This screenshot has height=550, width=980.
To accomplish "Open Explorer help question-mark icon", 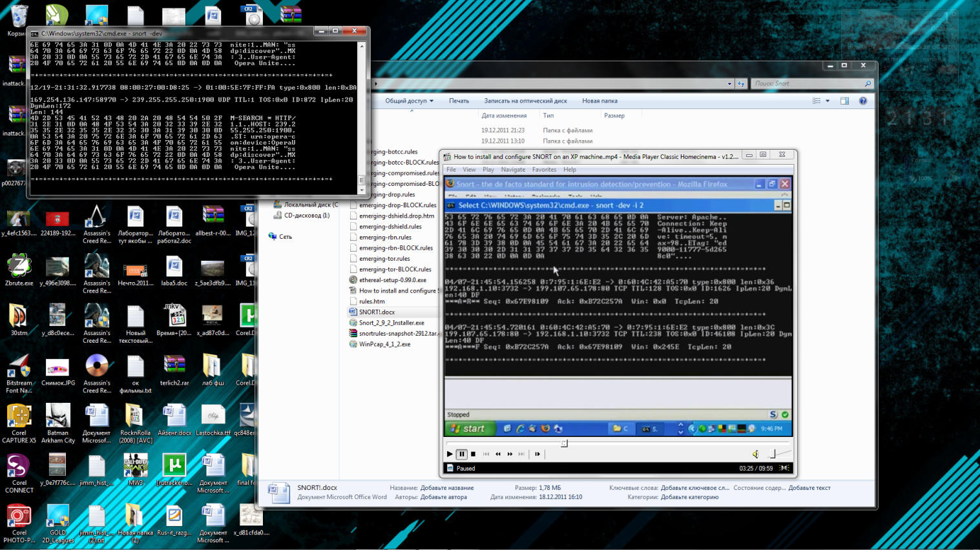I will pyautogui.click(x=862, y=101).
